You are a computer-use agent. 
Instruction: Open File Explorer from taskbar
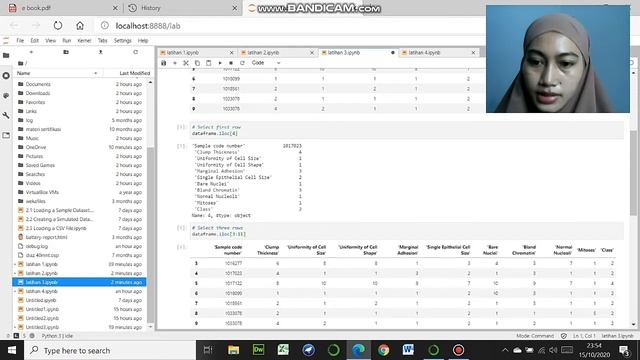(233, 350)
